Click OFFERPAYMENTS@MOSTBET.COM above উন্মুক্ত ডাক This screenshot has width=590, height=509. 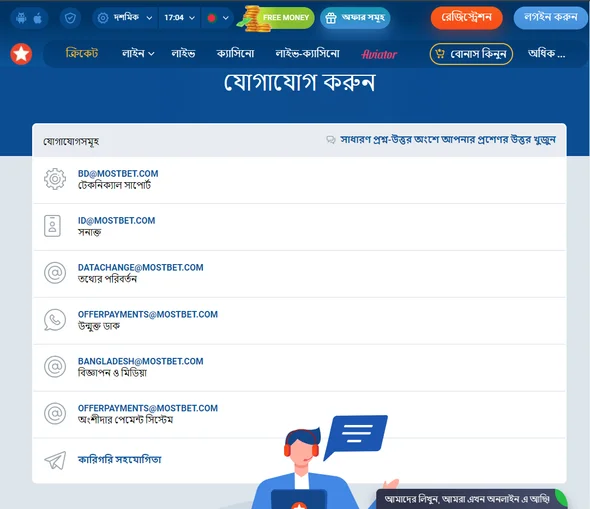coord(148,315)
